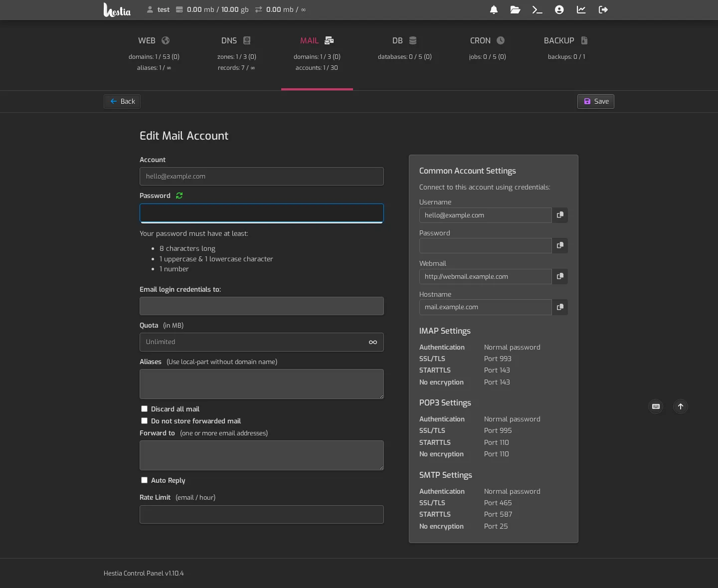Click the Forward to text area
The image size is (718, 588).
pyautogui.click(x=262, y=455)
